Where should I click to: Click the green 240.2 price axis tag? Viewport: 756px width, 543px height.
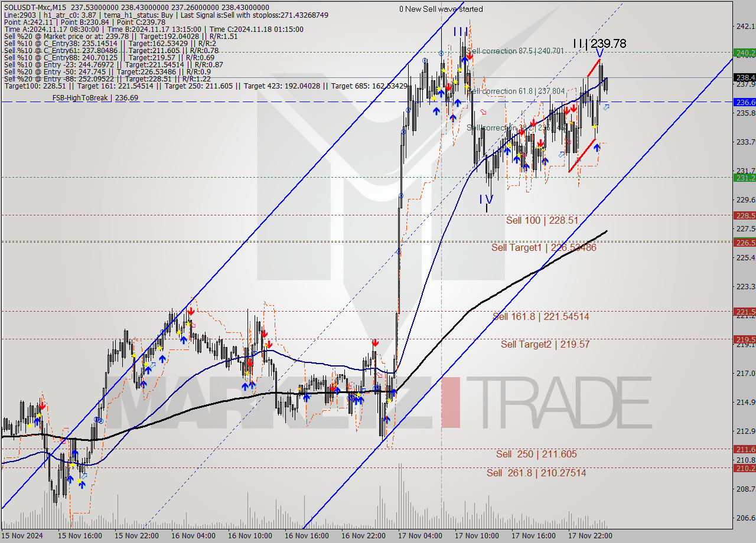coord(745,53)
